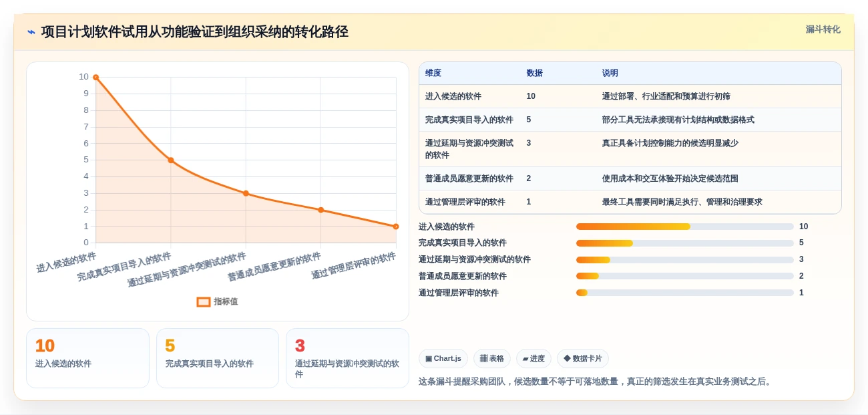This screenshot has height=415, width=868.
Task: Click x-axis label 通过管理层评审的软件 in the chart
Action: click(x=354, y=266)
